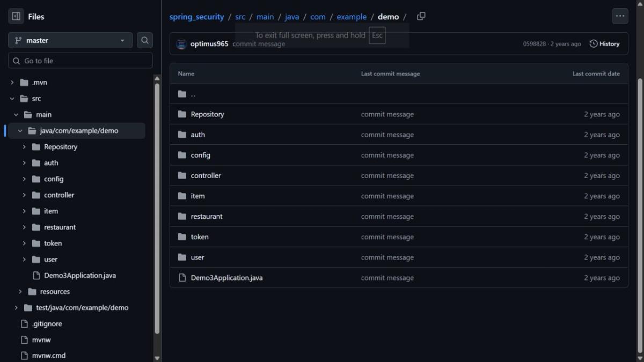The image size is (644, 362).
Task: Expand the .mvn folder in tree
Action: coord(12,83)
